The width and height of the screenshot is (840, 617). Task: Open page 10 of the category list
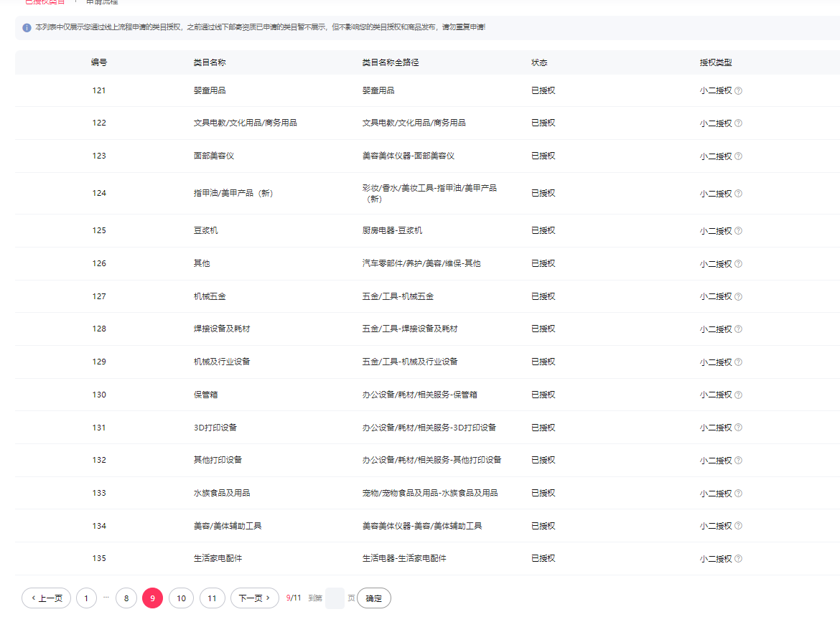coord(181,598)
